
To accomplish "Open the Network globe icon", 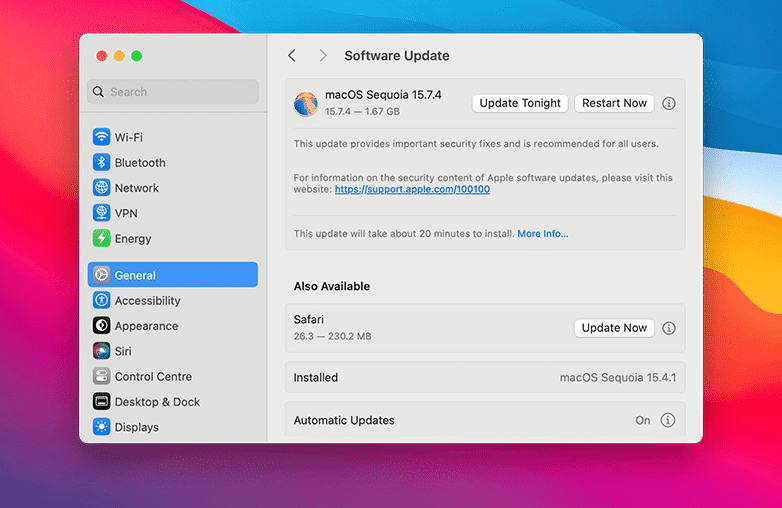I will click(x=101, y=188).
